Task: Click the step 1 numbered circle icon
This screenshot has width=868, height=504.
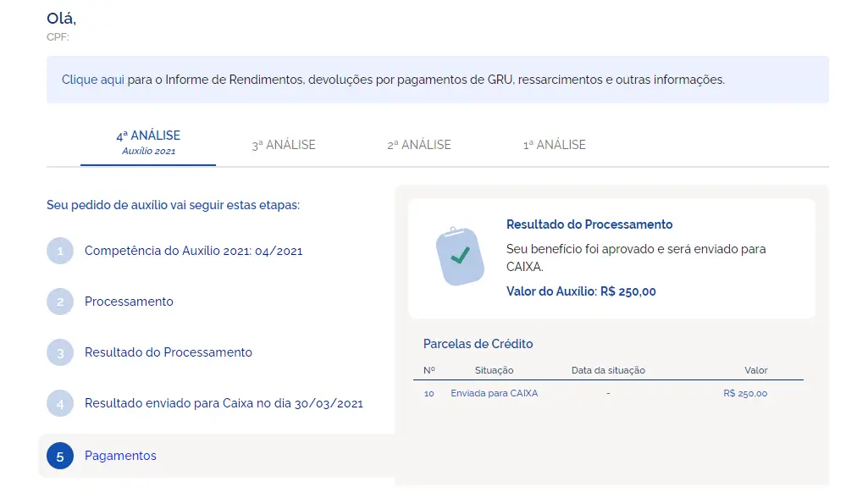Action: (x=59, y=251)
